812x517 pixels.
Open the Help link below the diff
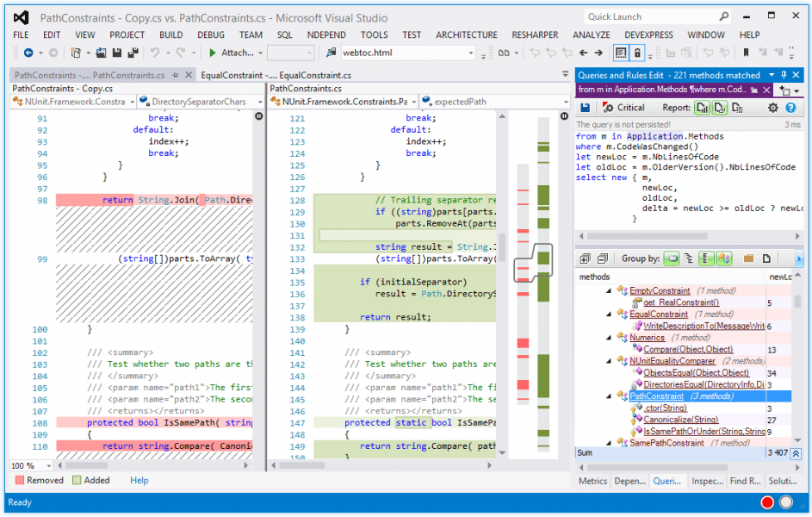tap(139, 480)
